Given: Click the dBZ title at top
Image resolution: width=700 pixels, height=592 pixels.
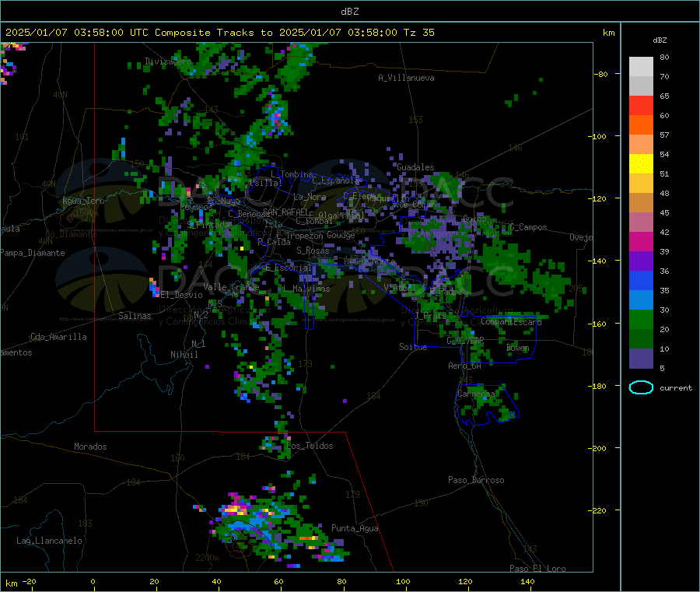Looking at the screenshot, I should click(x=349, y=11).
